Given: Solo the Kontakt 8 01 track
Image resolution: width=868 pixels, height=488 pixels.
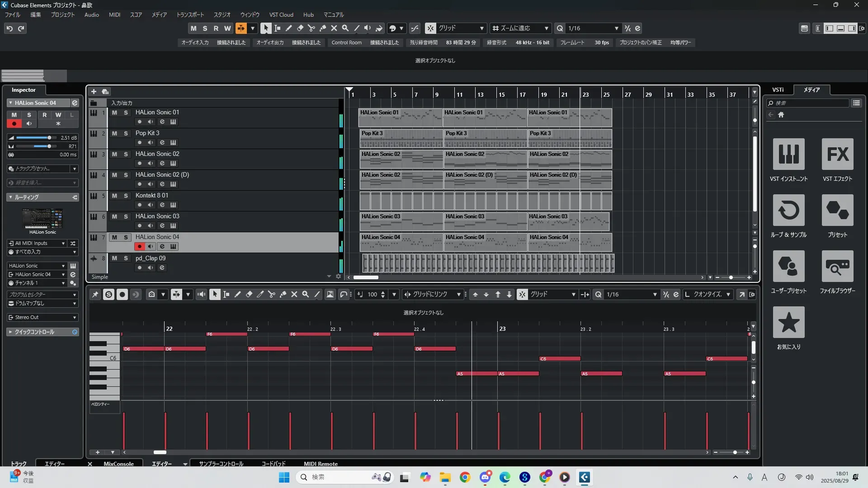Looking at the screenshot, I should click(x=126, y=196).
